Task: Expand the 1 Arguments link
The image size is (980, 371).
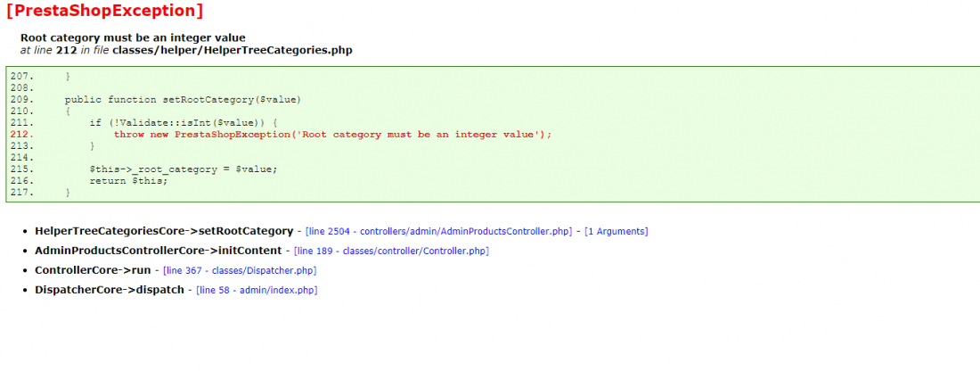Action: pyautogui.click(x=617, y=231)
